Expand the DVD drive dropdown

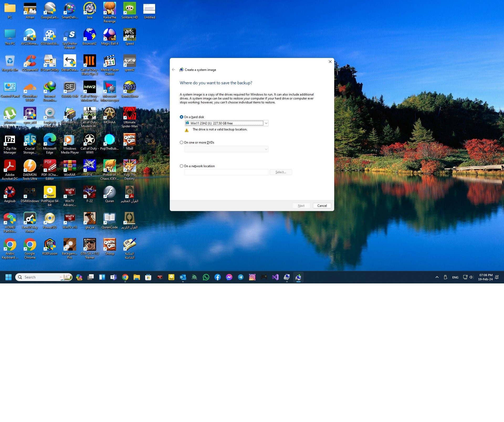pyautogui.click(x=266, y=149)
